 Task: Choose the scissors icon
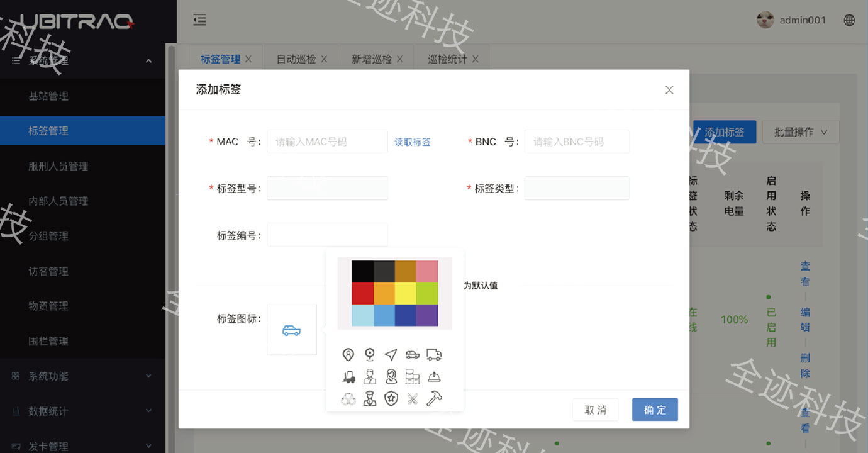[413, 399]
